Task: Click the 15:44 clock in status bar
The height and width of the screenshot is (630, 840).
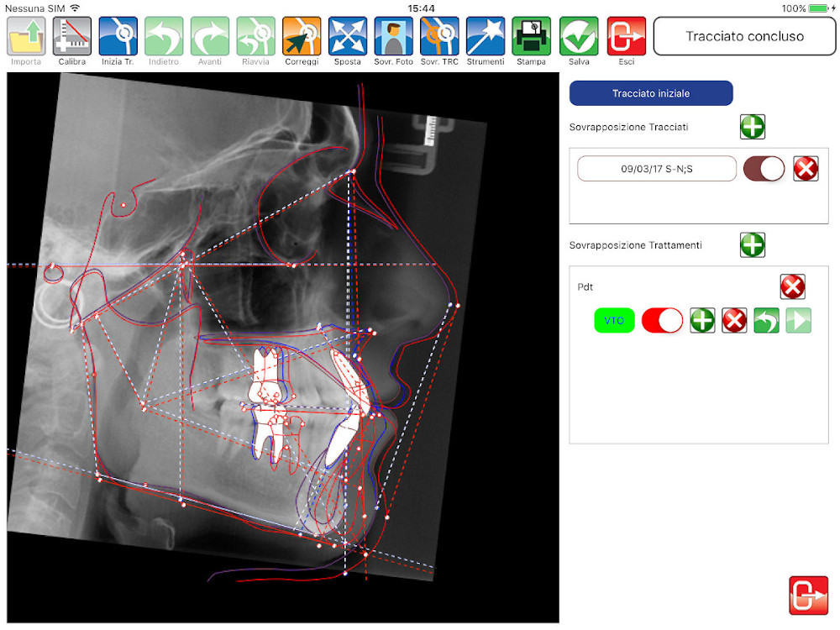Action: click(x=421, y=8)
